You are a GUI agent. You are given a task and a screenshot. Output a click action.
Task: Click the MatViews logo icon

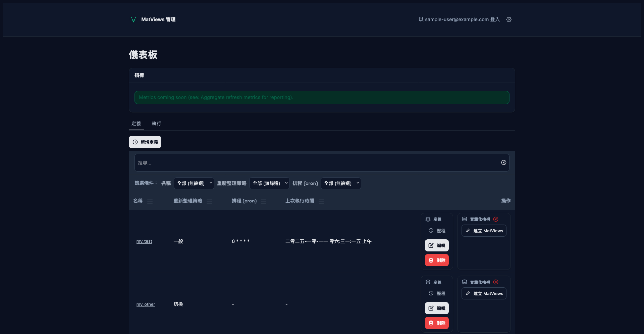(133, 19)
